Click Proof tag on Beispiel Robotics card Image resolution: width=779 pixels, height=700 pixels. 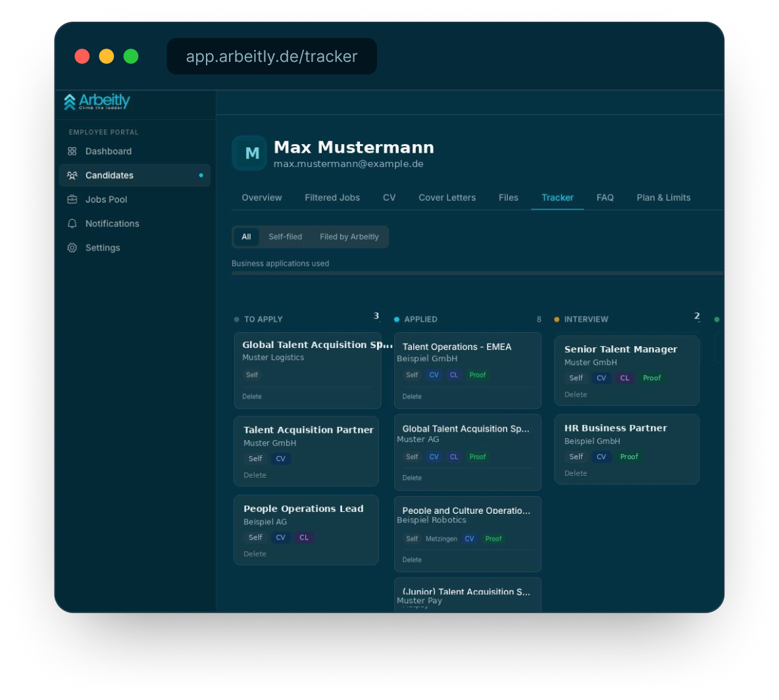tap(493, 539)
